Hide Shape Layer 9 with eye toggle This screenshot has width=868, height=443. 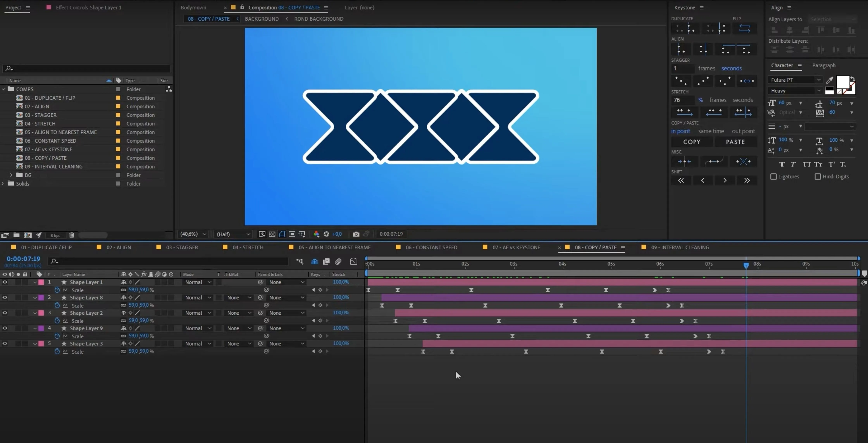[x=5, y=328]
